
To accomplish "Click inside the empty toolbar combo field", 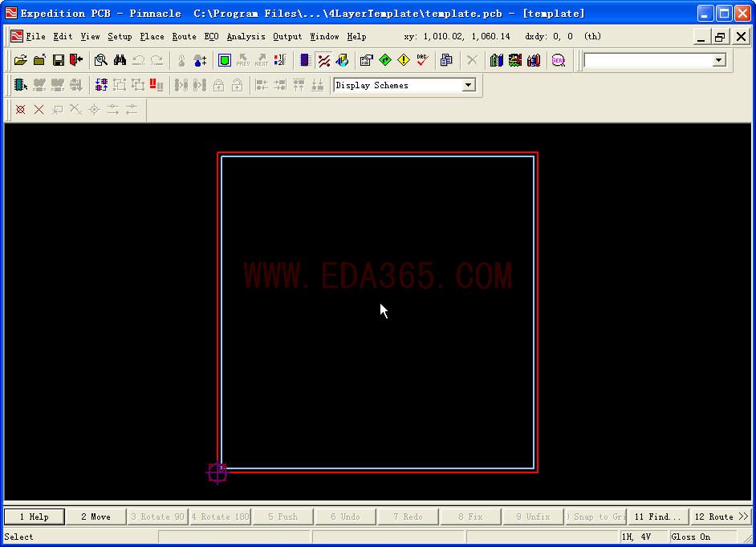I will (x=648, y=60).
